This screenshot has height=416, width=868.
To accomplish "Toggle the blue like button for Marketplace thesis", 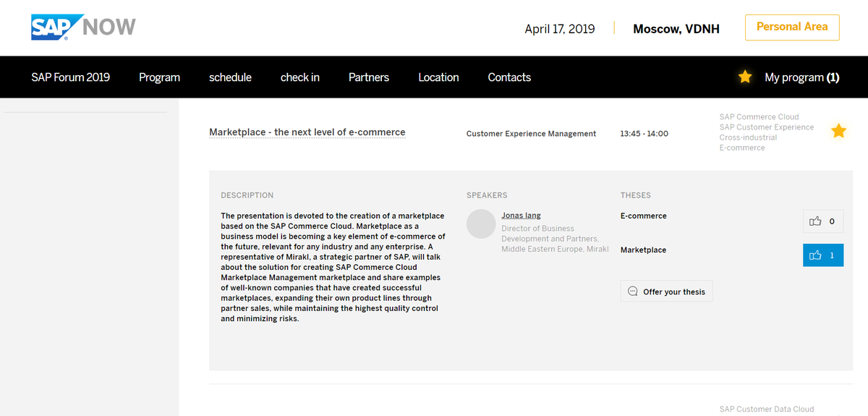I will [x=823, y=255].
